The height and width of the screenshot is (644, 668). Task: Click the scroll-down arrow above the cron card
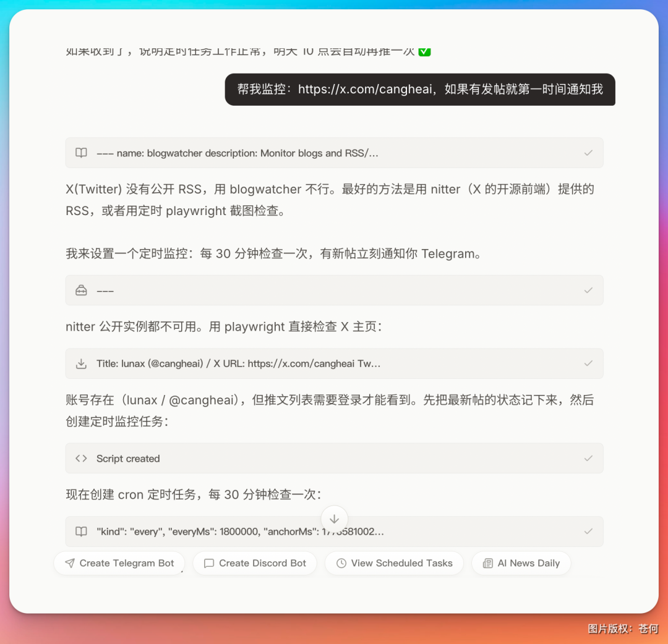coord(334,519)
